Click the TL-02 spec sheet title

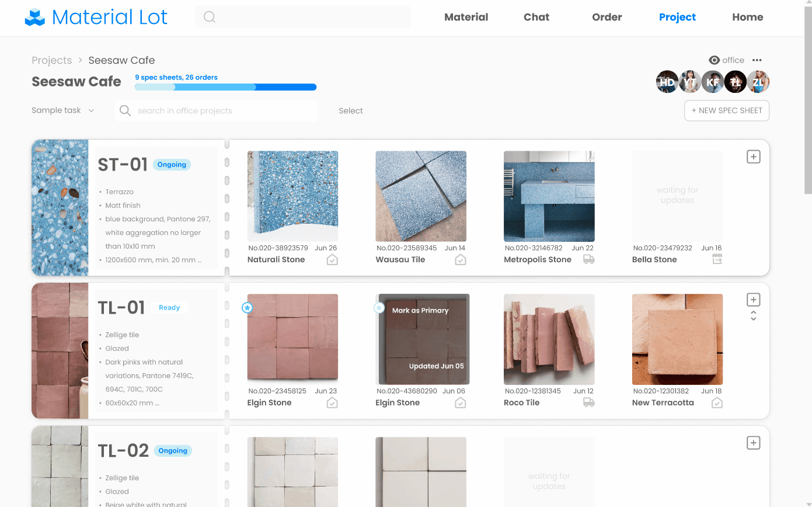123,451
